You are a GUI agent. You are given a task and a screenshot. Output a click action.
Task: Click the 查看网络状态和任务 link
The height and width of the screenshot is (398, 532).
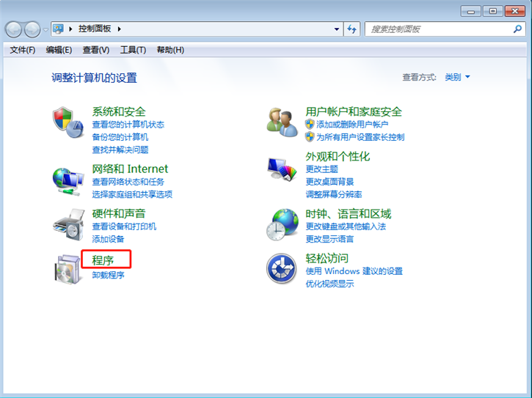tap(128, 182)
